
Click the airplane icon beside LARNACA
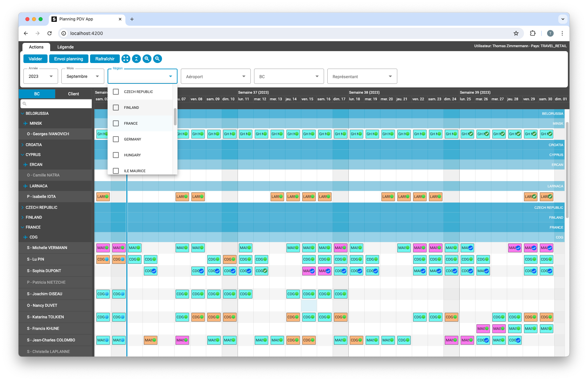tap(26, 186)
